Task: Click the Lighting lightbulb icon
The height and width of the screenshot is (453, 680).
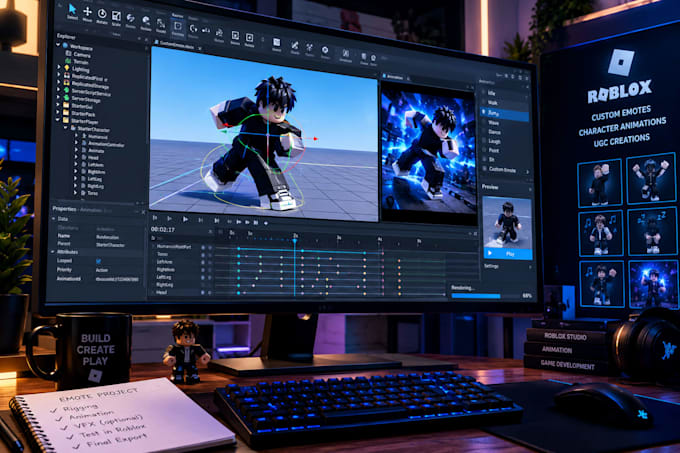Action: [x=66, y=68]
